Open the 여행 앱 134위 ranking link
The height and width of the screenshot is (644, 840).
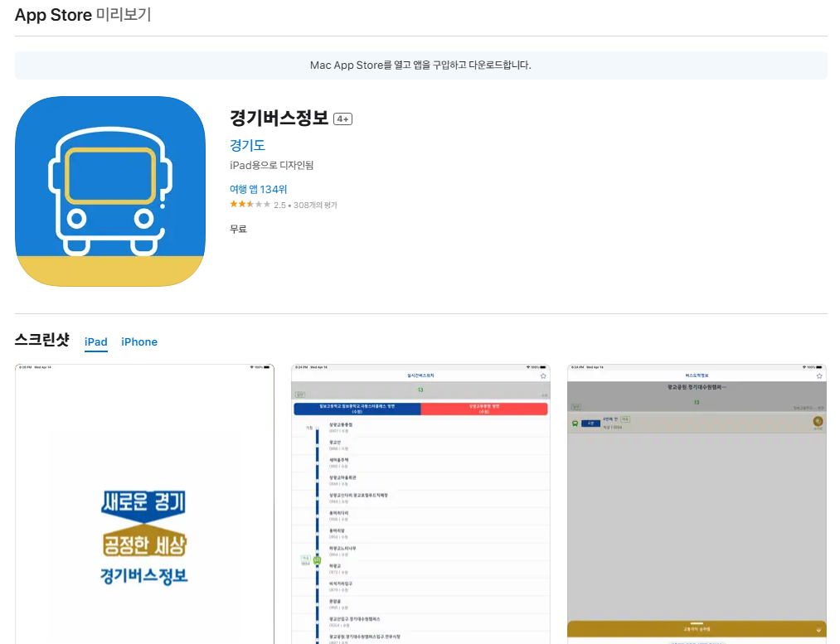pyautogui.click(x=258, y=189)
